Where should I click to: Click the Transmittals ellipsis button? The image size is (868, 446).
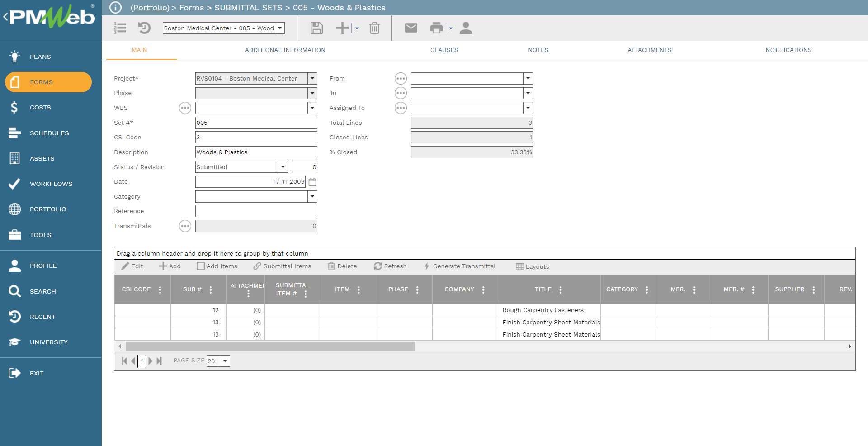point(185,226)
